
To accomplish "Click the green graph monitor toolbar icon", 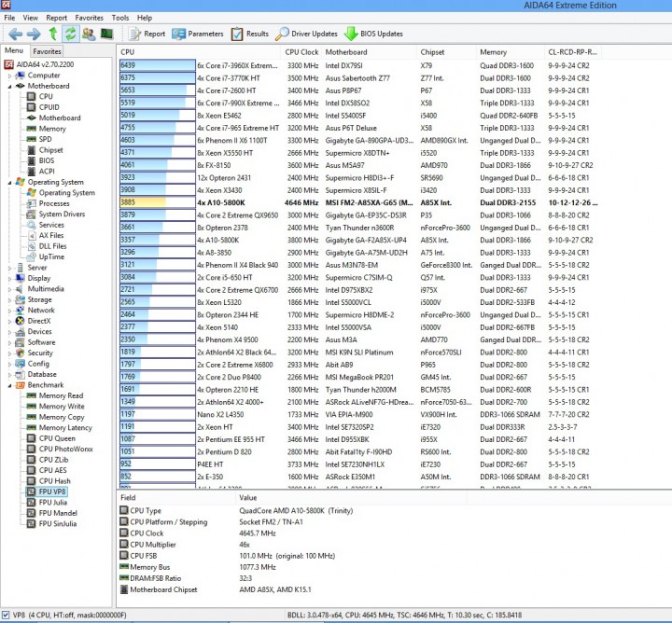I will pos(106,34).
